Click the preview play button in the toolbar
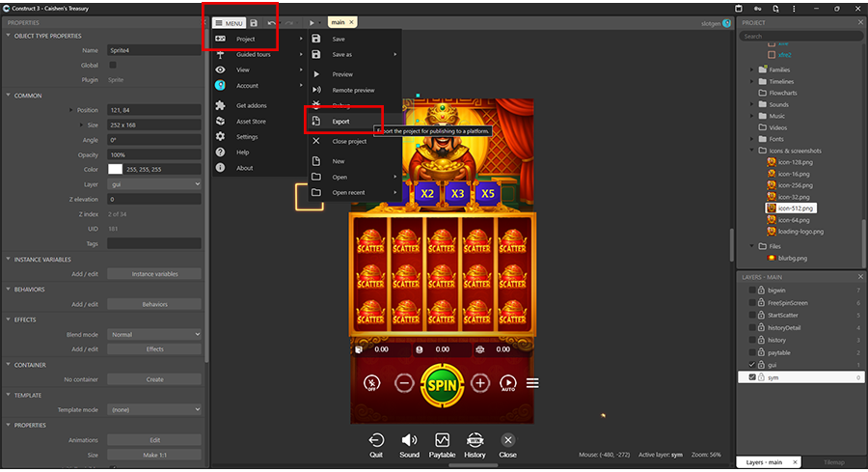Image resolution: width=868 pixels, height=472 pixels. tap(312, 22)
